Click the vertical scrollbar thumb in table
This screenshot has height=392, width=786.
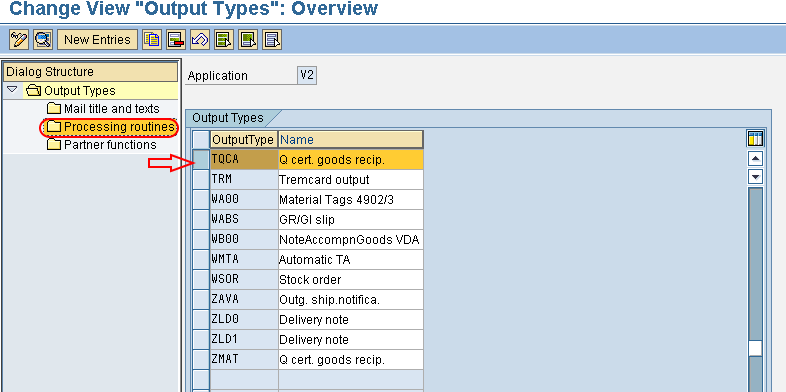click(755, 348)
